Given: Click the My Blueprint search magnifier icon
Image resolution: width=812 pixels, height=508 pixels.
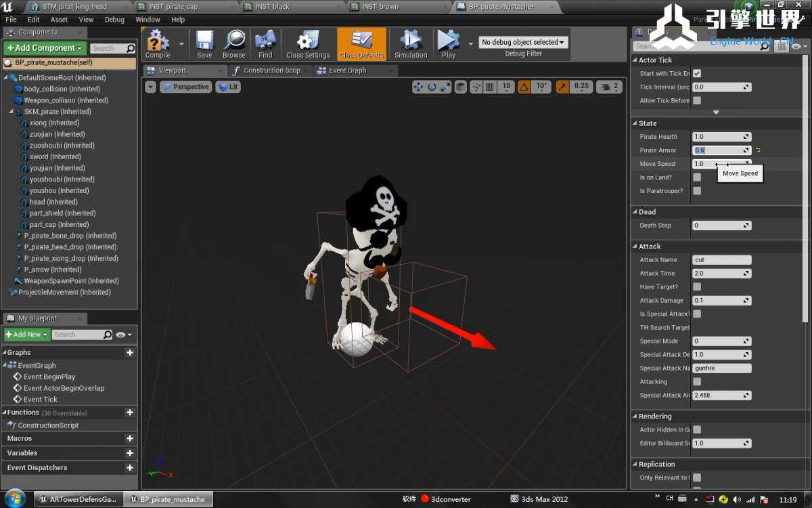Looking at the screenshot, I should (108, 335).
